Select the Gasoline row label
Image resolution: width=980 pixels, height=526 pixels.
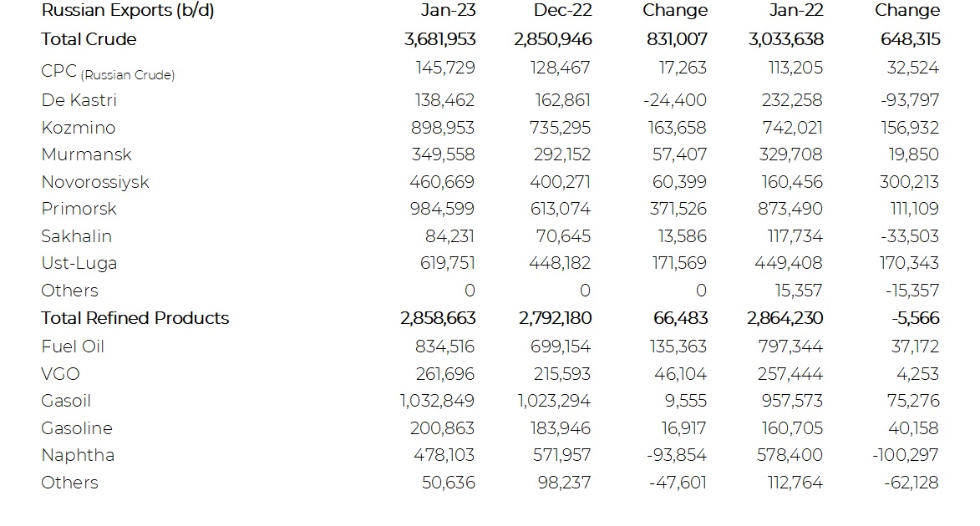pos(77,428)
